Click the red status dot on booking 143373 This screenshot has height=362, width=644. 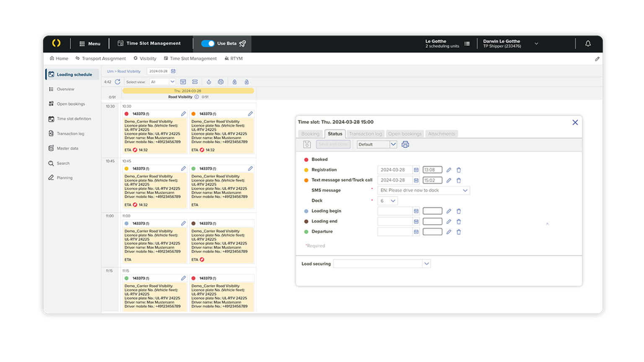[x=127, y=113]
